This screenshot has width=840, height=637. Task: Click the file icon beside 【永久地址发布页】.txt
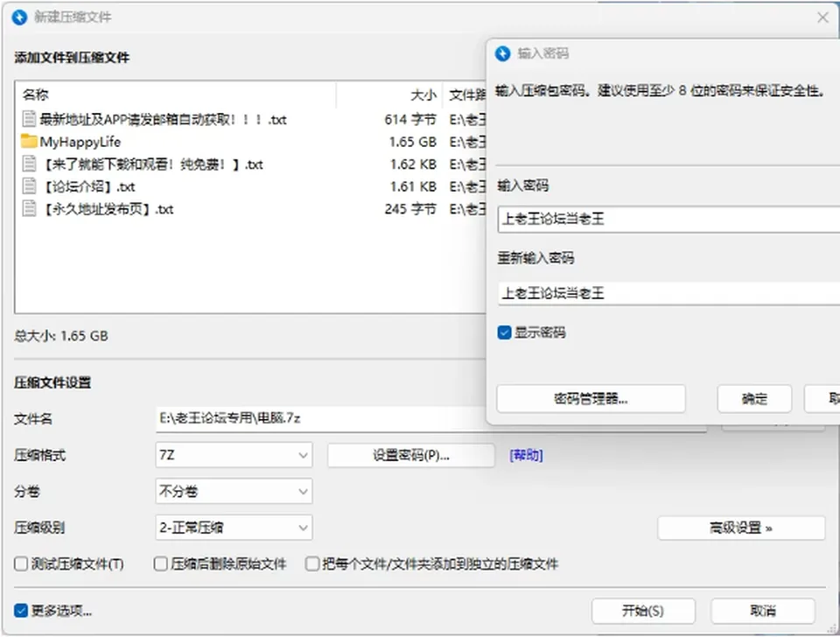pyautogui.click(x=29, y=209)
